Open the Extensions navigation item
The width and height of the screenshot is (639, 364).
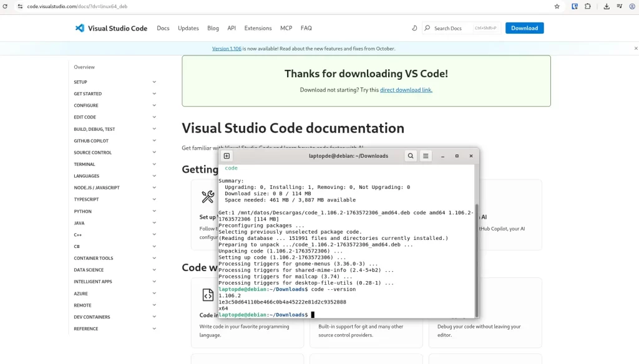(x=258, y=28)
